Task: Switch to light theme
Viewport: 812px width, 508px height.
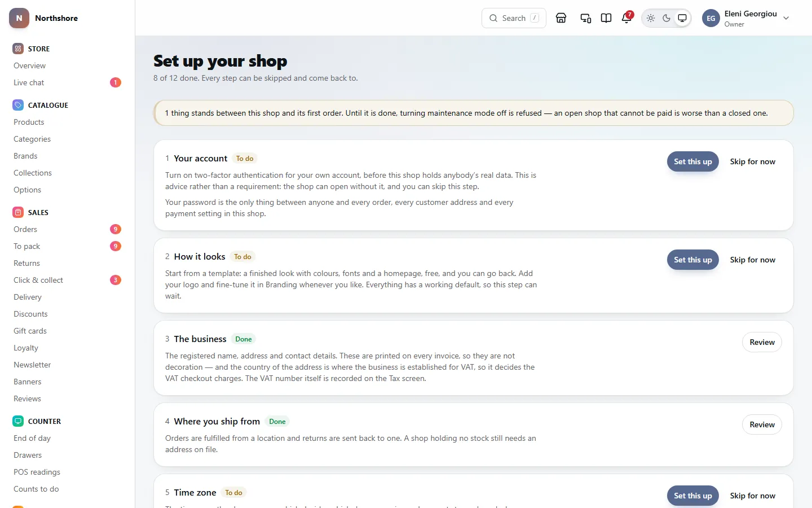Action: point(651,18)
